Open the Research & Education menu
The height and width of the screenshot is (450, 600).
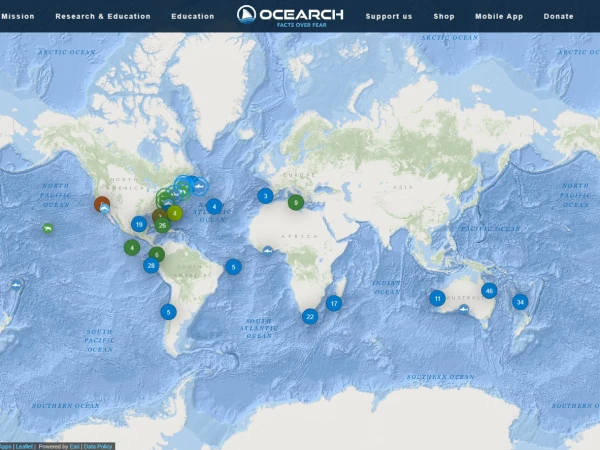coord(103,16)
